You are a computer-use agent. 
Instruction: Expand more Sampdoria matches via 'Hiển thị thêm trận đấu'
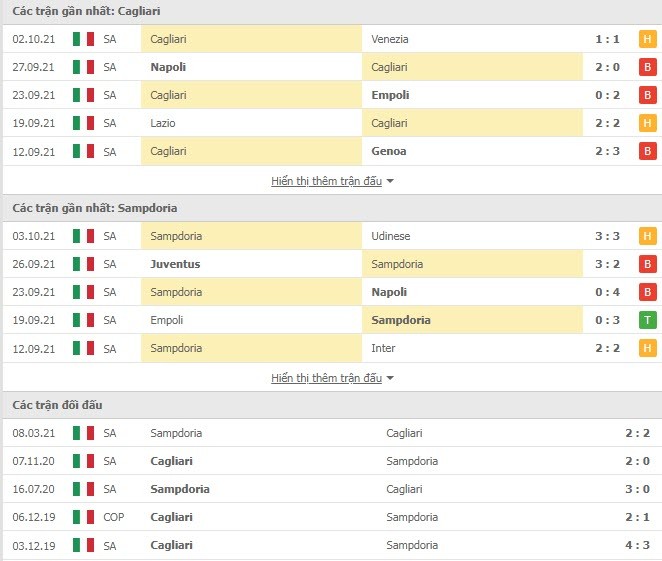pyautogui.click(x=326, y=378)
